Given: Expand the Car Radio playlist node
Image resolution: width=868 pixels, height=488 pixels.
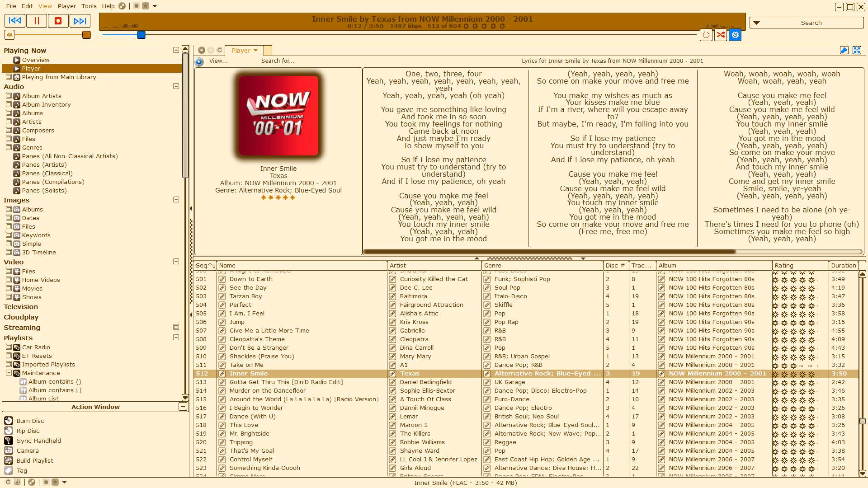Looking at the screenshot, I should [9, 347].
